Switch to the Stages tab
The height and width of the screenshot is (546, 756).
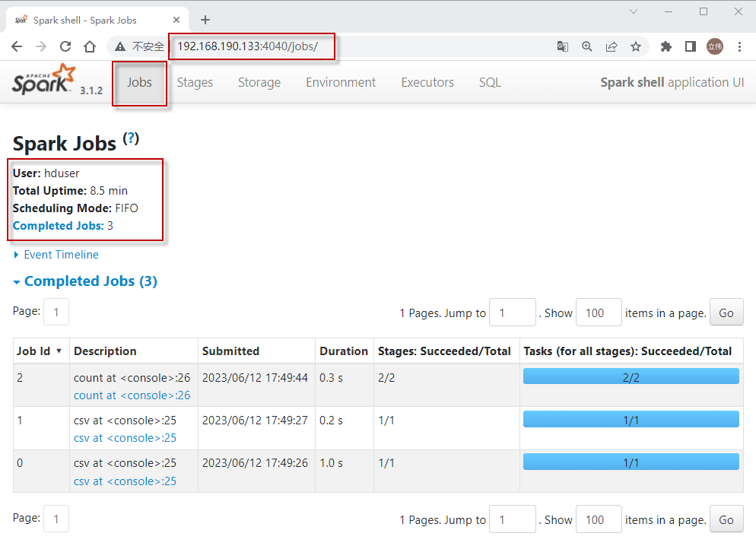(195, 82)
